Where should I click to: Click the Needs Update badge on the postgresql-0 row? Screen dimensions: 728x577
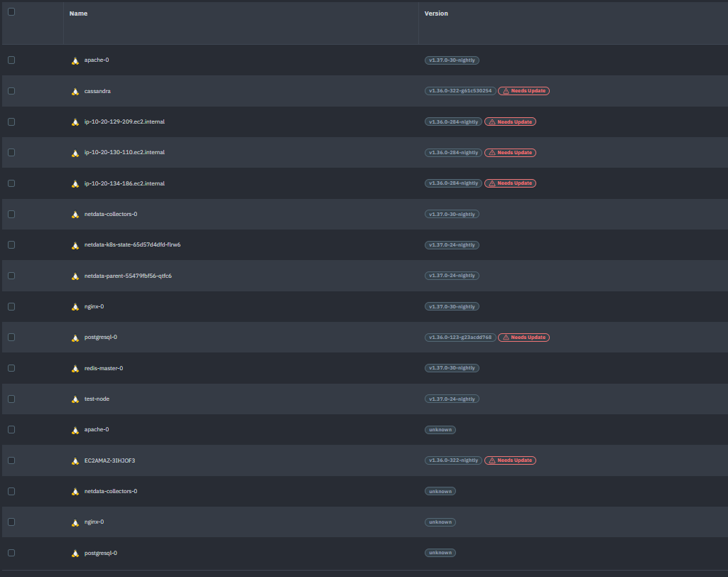[523, 338]
